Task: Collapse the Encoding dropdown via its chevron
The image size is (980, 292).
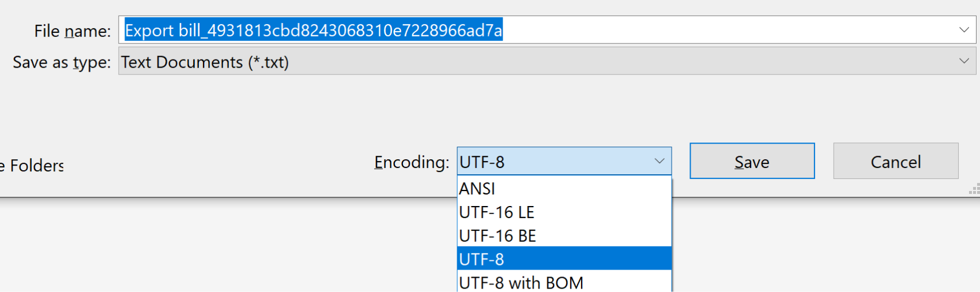Action: coord(659,162)
